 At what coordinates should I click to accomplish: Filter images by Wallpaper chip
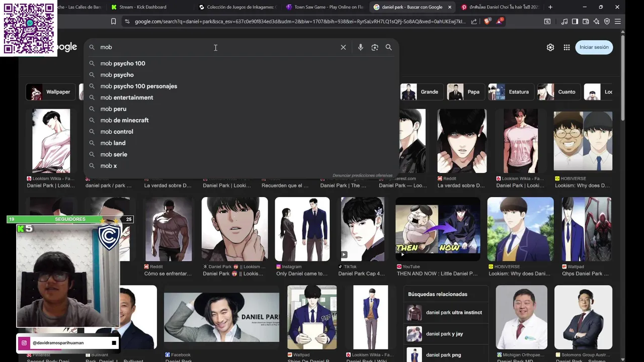pyautogui.click(x=50, y=92)
